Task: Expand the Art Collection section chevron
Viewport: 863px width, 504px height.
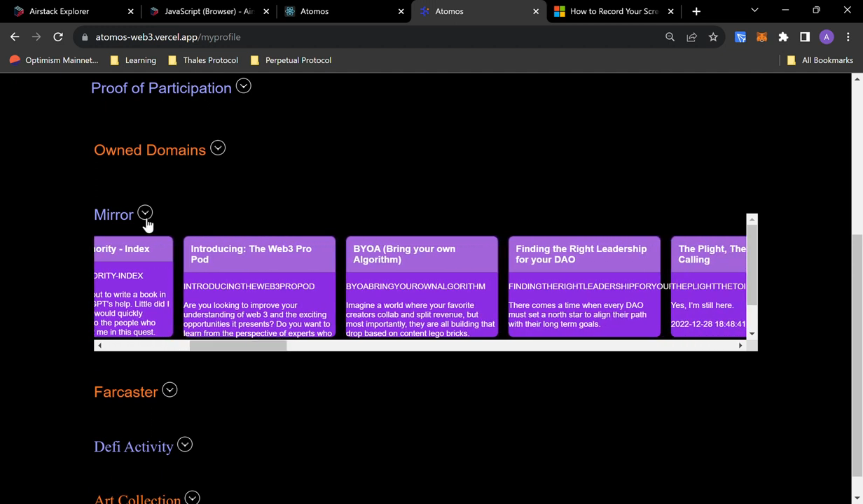Action: click(x=192, y=498)
